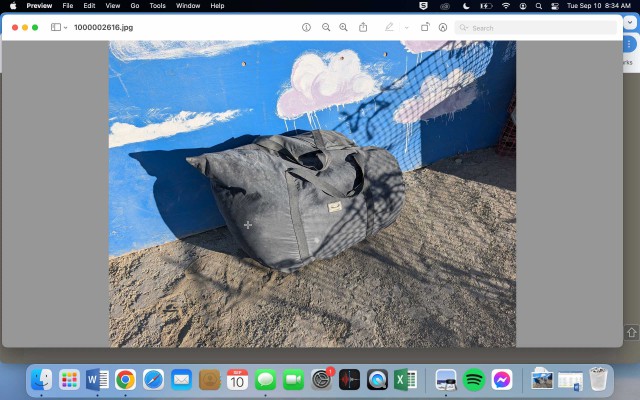Open the Window menu
Viewport: 640px width, 400px height.
pos(188,6)
